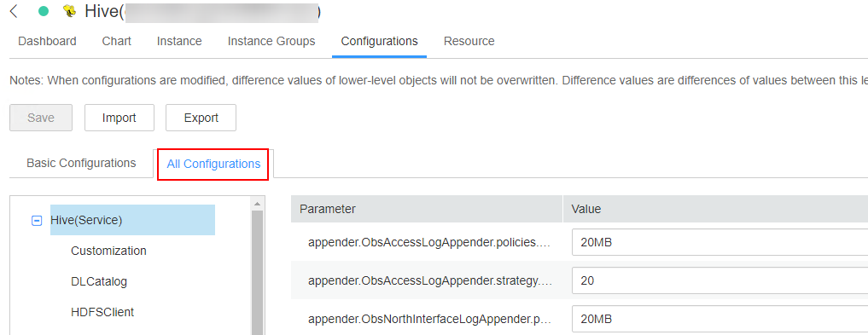
Task: Go to the Instance Groups tab
Action: [x=271, y=41]
